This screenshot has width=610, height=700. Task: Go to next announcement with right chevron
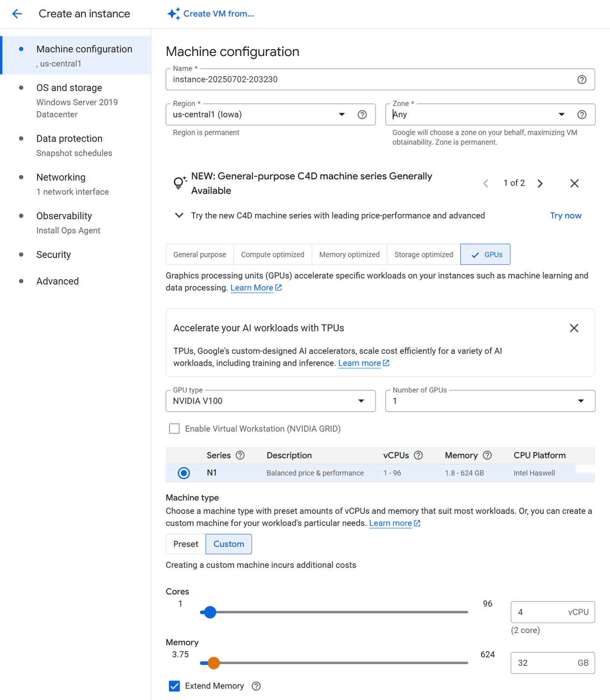click(540, 183)
